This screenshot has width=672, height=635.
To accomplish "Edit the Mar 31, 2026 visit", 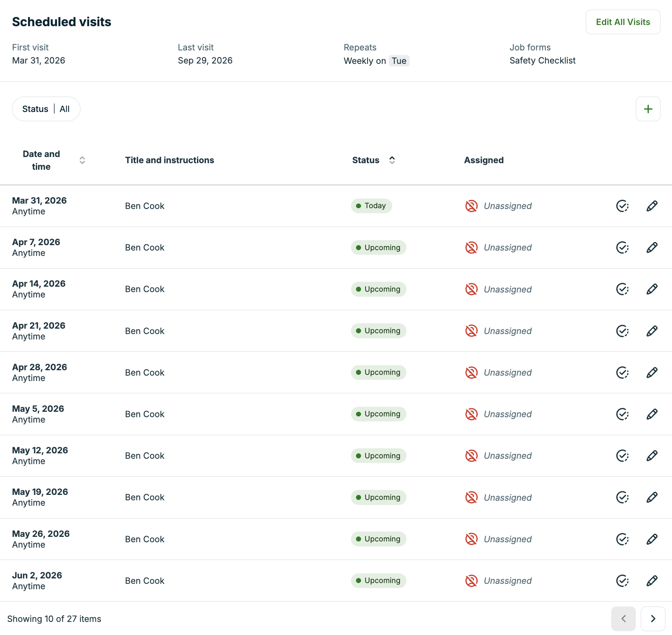I will [x=652, y=206].
